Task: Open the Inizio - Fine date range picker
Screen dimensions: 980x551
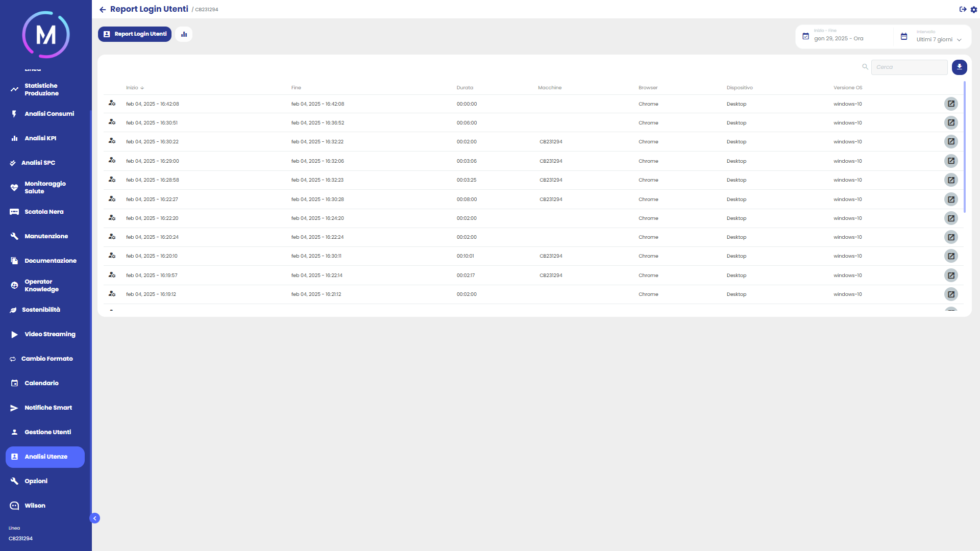Action: pyautogui.click(x=839, y=38)
